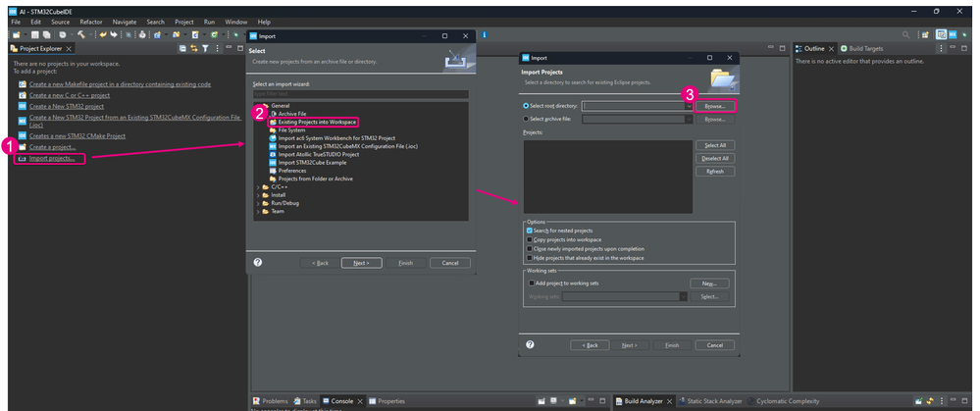Click Browse next to root directory field
Screen dimensions: 980x411
click(715, 106)
